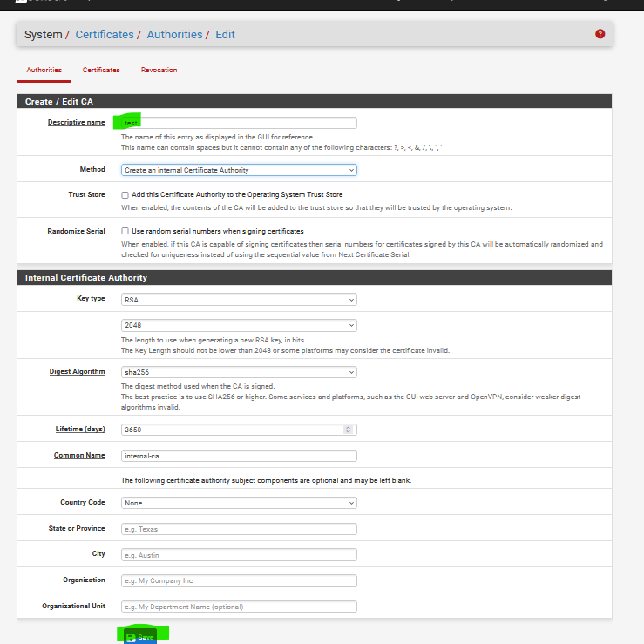Open the Method dropdown
This screenshot has width=644, height=644.
239,170
